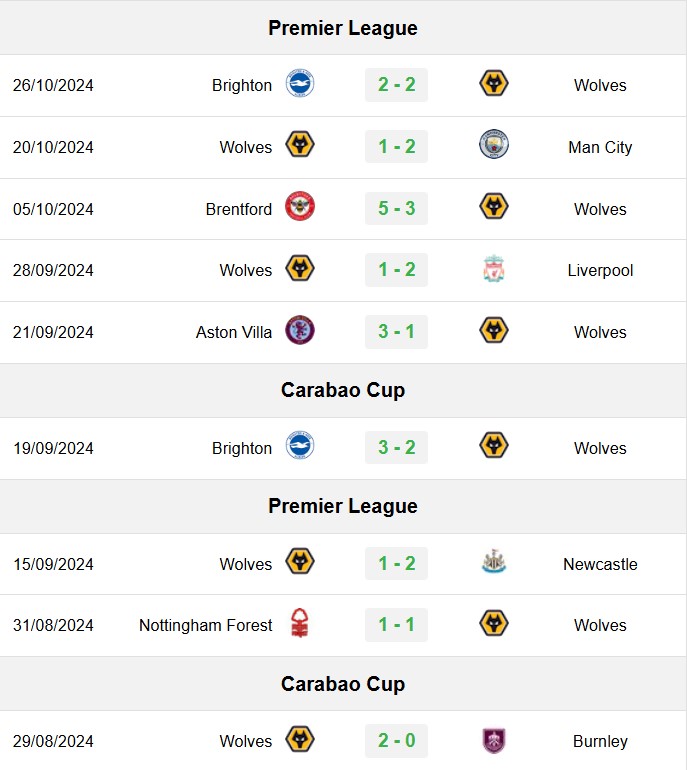Click Brentford bee crest icon
The image size is (687, 770).
tap(300, 207)
